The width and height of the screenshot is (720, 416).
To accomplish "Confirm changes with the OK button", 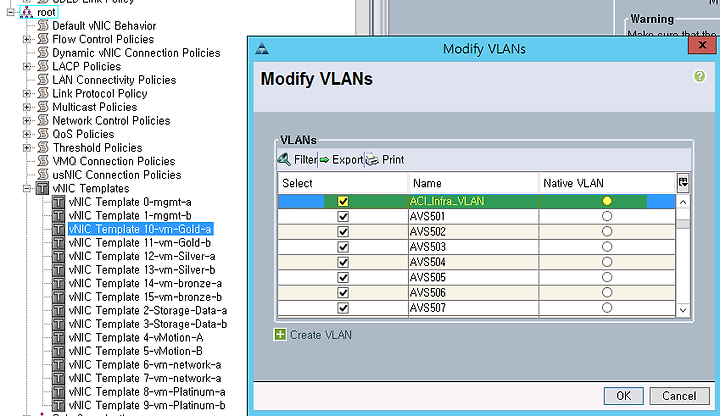I will (624, 396).
